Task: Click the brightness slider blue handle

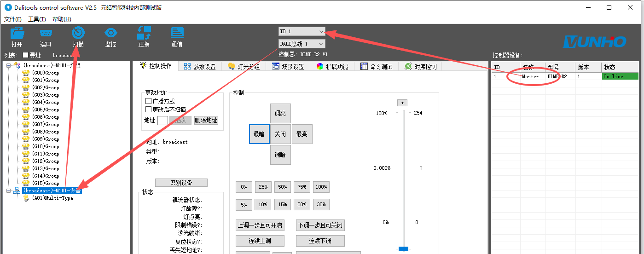Action: (403, 249)
